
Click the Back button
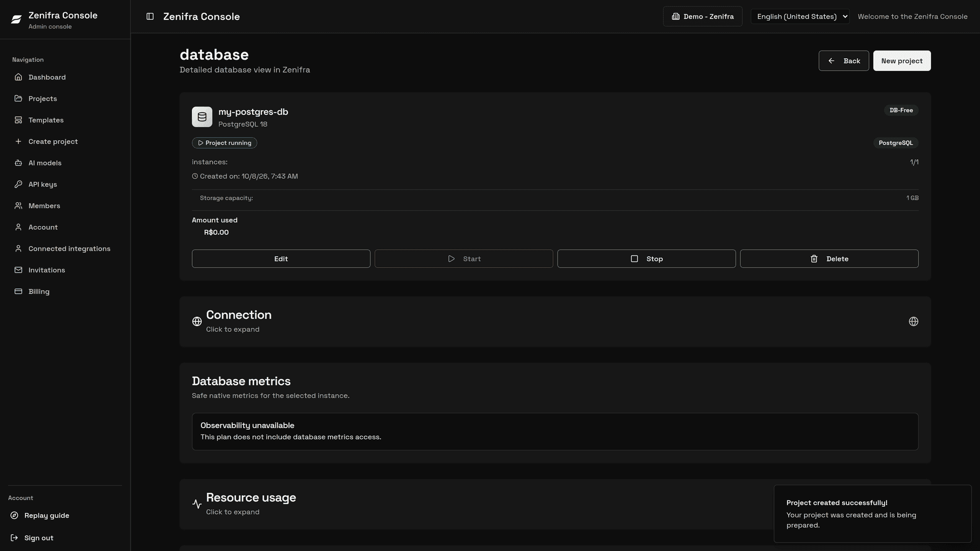[844, 61]
